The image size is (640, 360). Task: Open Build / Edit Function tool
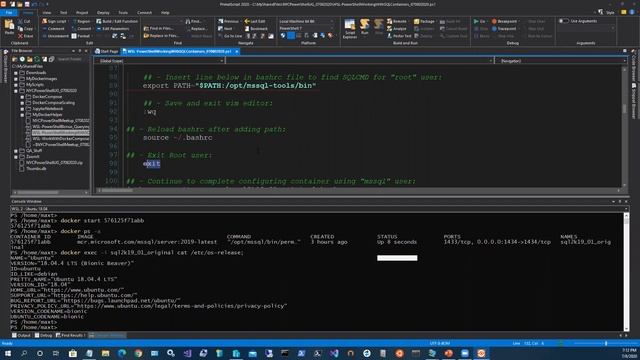click(117, 21)
